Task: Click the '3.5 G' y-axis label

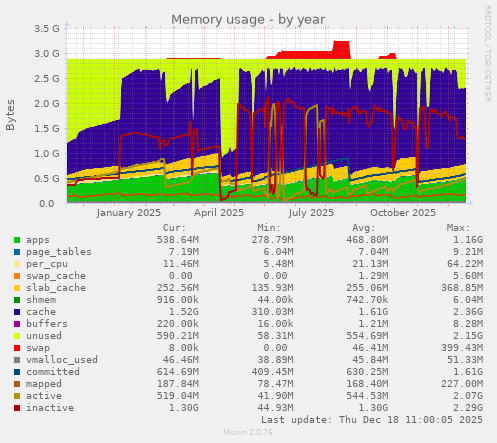Action: [47, 29]
